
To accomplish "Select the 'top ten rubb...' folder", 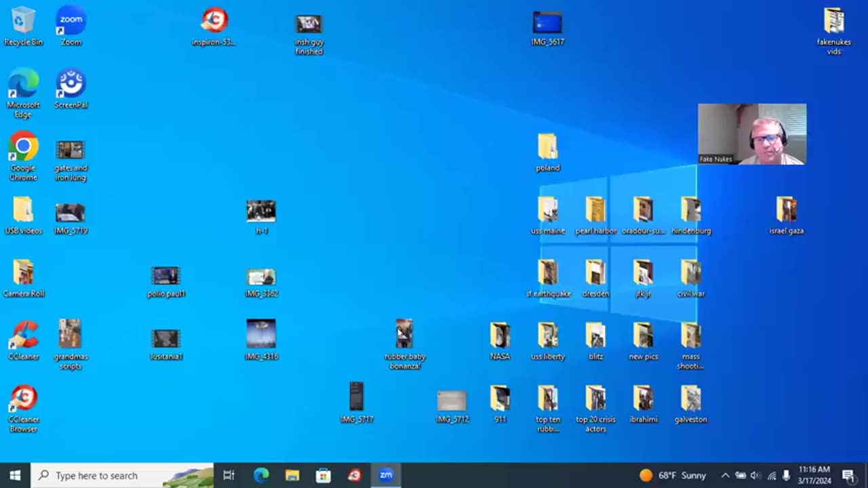I will [548, 409].
